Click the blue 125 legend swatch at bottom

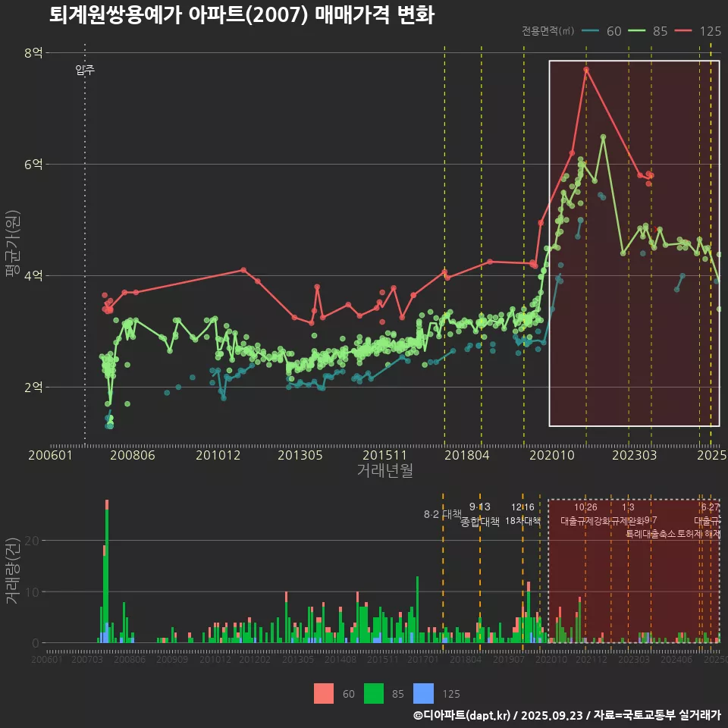tap(424, 693)
